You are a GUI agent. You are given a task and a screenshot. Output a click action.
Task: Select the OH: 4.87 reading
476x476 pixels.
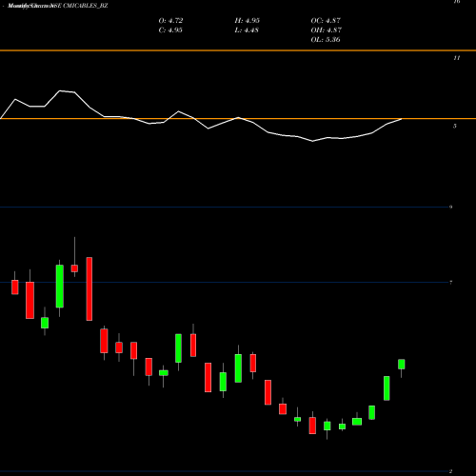coord(327,30)
